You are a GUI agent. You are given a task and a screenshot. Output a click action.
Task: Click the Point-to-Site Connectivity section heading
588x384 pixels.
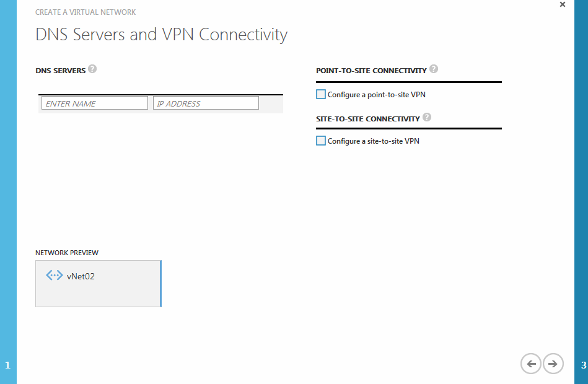pyautogui.click(x=371, y=71)
